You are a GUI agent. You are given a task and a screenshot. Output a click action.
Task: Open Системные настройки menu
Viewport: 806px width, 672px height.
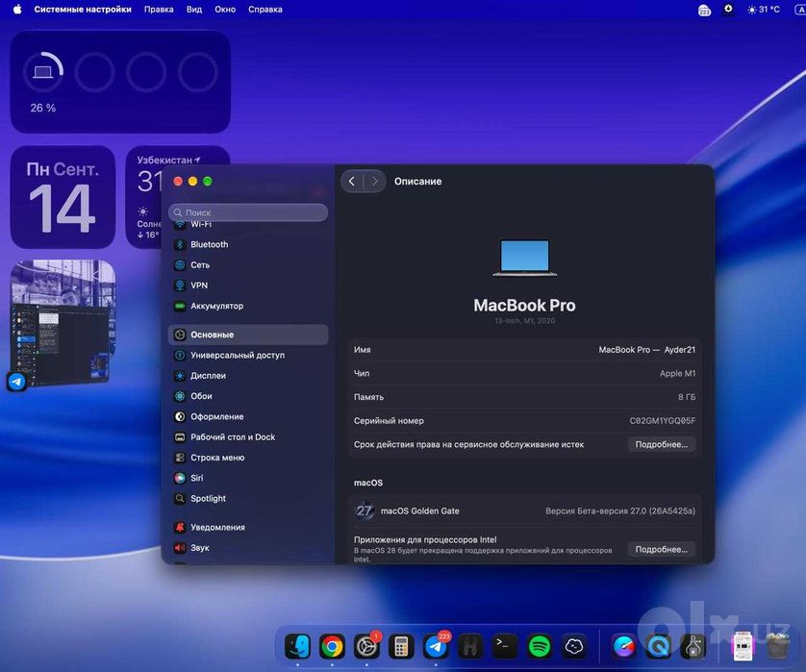[x=83, y=10]
